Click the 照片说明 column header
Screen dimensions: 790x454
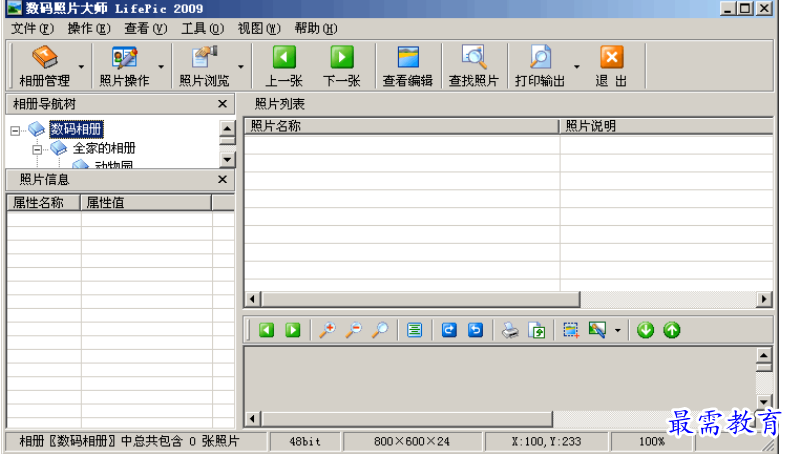click(x=667, y=126)
